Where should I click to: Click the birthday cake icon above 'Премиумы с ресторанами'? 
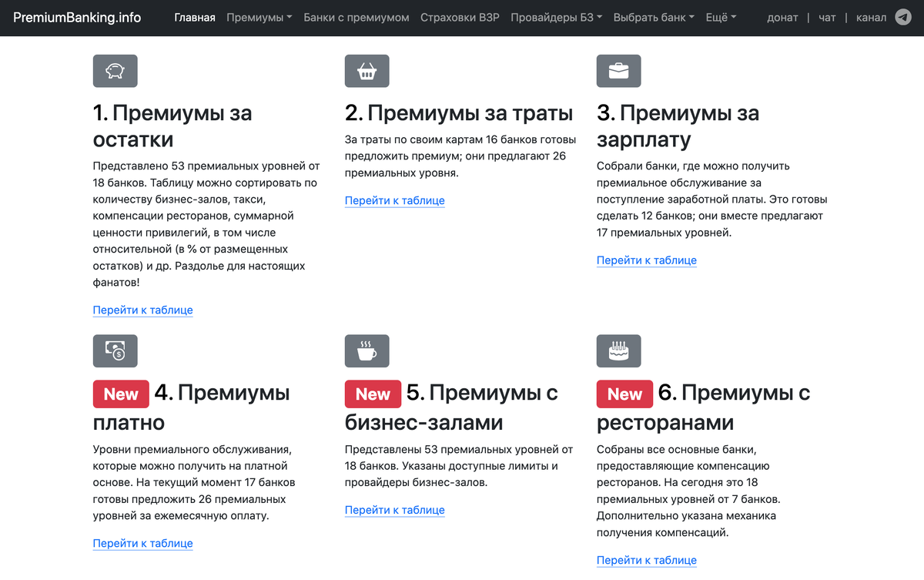618,350
